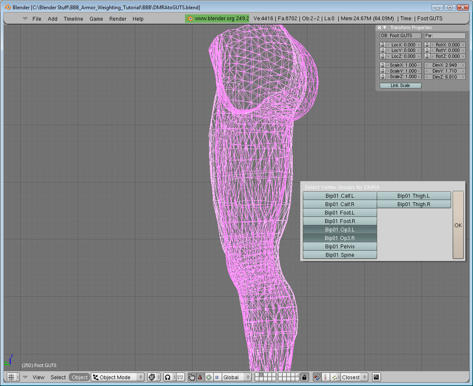Click the Link Scale button
This screenshot has width=473, height=386.
(x=400, y=85)
